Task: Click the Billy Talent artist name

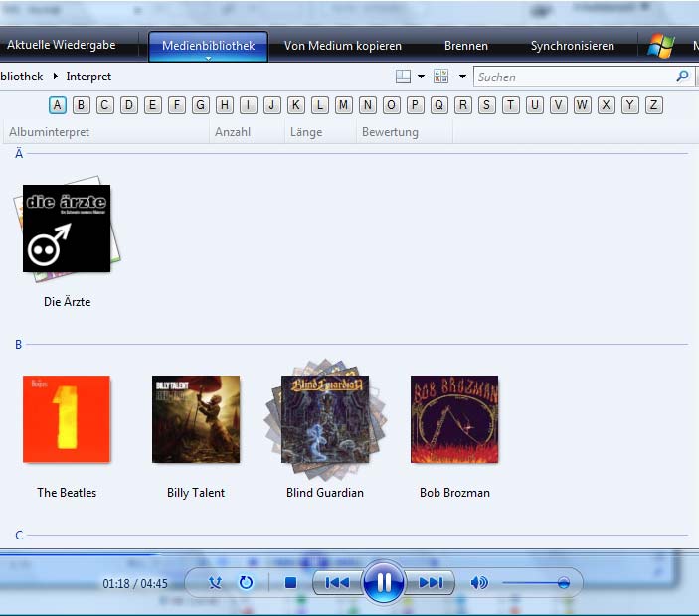Action: (x=196, y=493)
